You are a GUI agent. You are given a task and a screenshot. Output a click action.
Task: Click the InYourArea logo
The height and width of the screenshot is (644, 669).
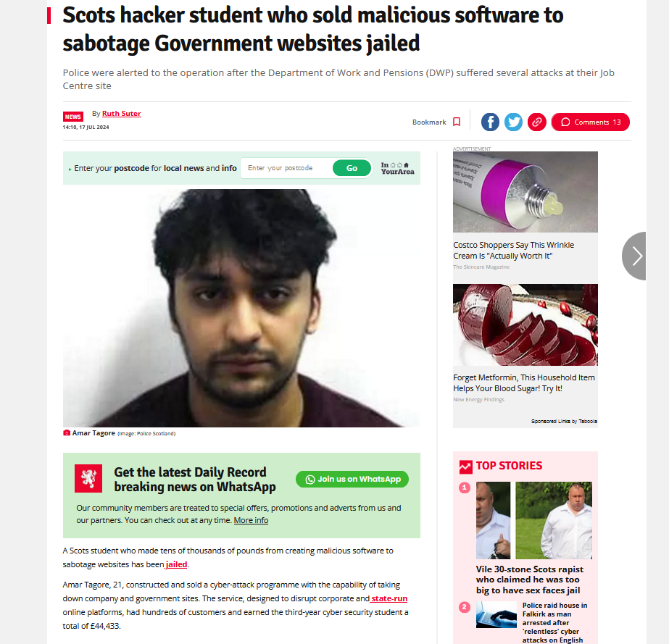(x=397, y=168)
